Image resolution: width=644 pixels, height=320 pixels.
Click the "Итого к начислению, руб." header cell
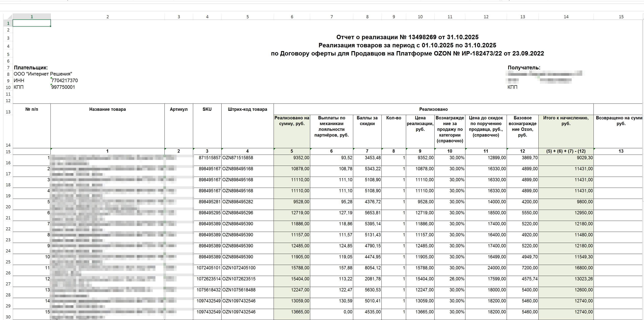tap(566, 121)
